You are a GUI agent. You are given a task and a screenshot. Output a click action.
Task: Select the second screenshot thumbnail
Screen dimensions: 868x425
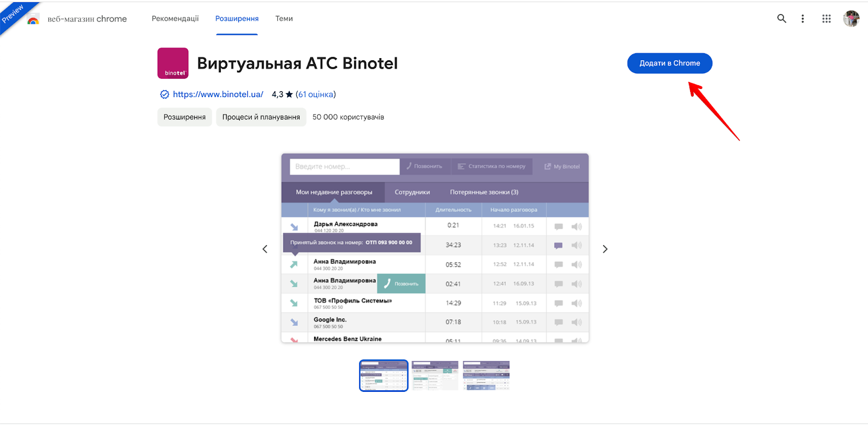[435, 376]
